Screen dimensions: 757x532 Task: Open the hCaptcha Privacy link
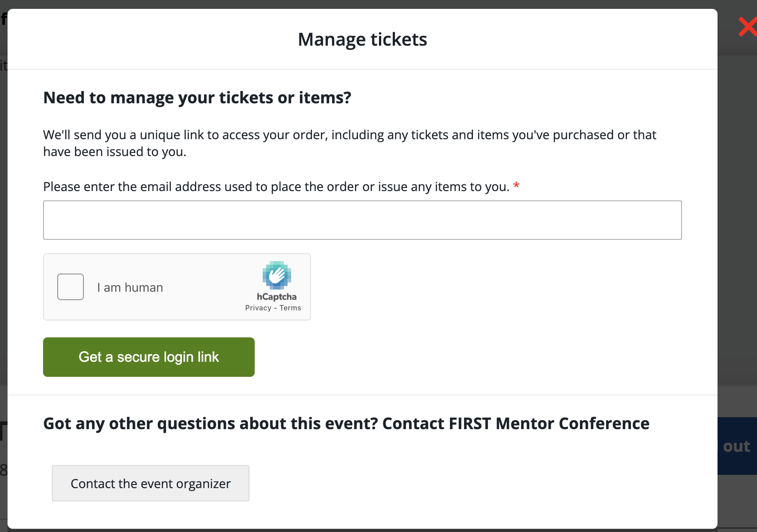[258, 308]
